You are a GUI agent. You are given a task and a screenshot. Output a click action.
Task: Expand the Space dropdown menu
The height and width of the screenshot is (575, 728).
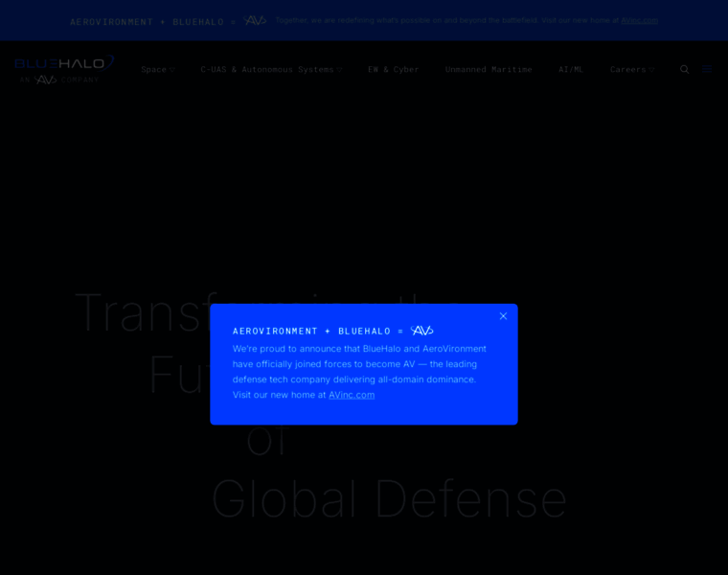click(x=158, y=70)
